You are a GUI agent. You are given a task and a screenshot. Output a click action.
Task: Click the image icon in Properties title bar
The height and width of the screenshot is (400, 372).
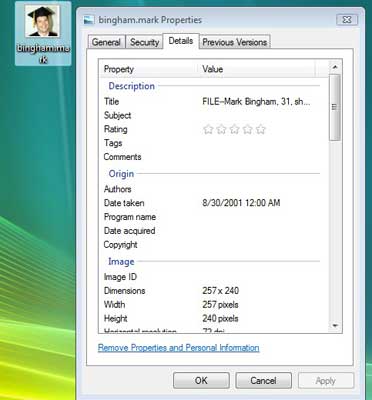tap(89, 20)
